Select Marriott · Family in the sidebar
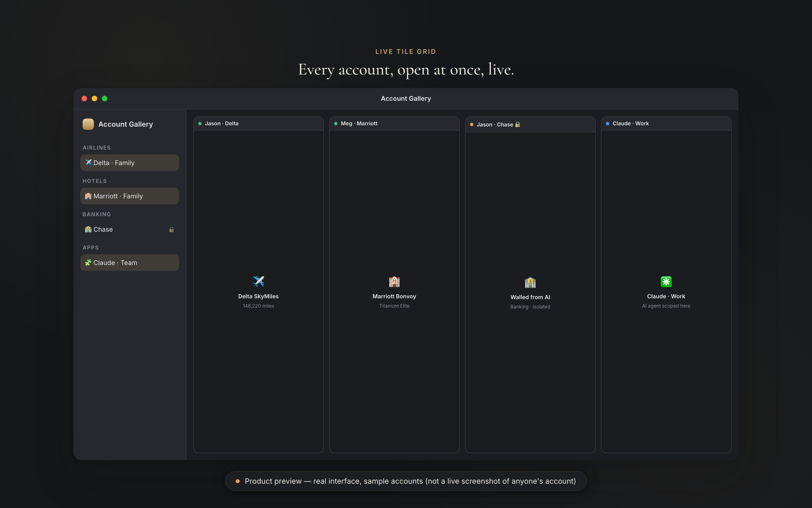 129,196
